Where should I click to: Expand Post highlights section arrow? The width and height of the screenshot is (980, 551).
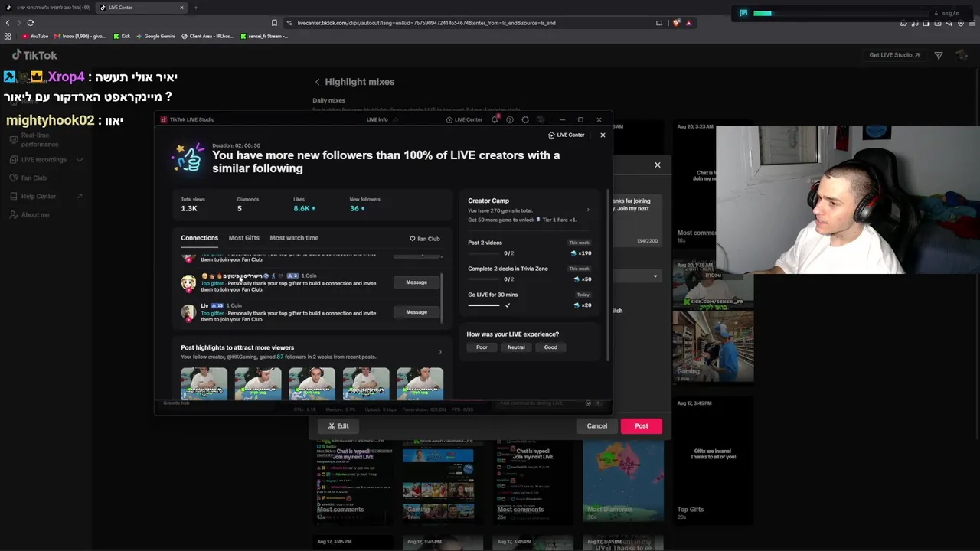[440, 352]
